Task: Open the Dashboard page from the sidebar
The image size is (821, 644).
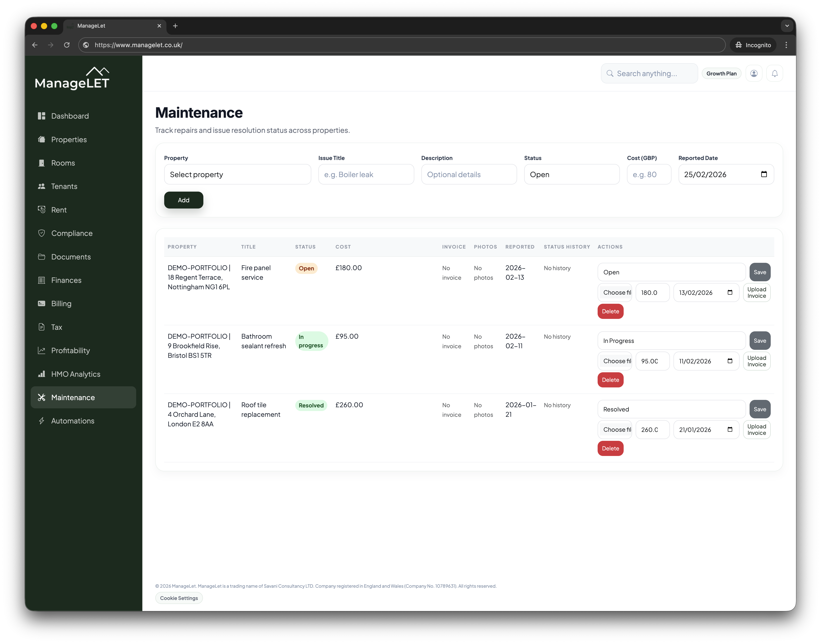Action: point(70,116)
